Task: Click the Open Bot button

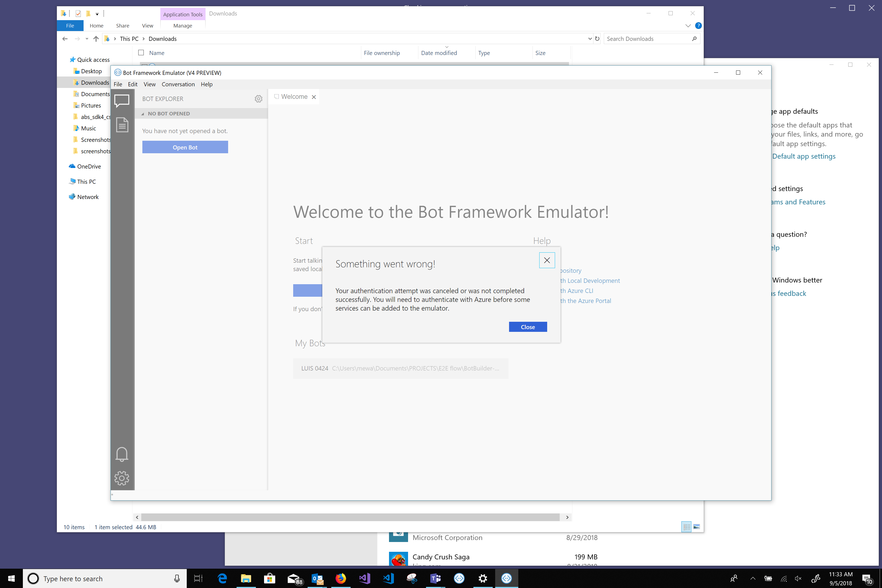Action: click(185, 147)
